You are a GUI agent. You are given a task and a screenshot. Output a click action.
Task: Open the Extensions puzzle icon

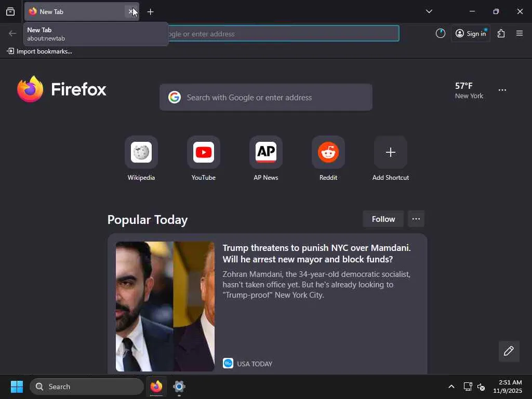point(501,33)
